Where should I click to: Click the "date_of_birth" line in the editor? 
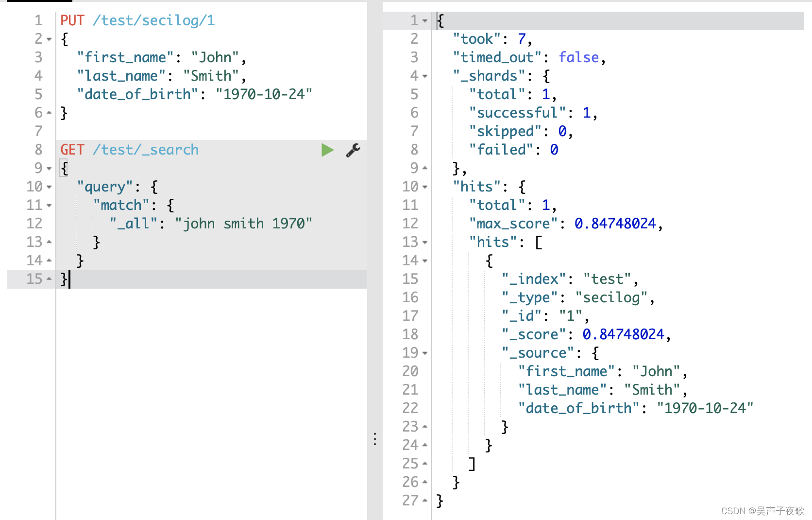(194, 94)
